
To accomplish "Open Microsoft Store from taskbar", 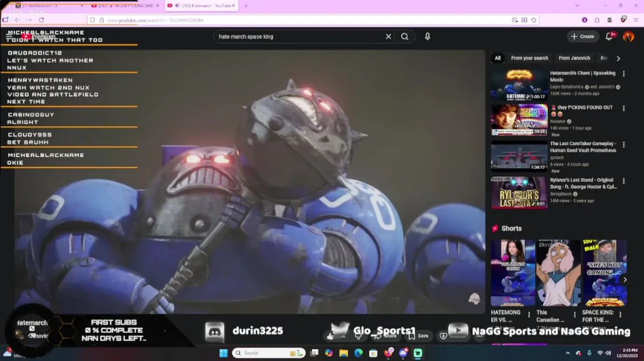I will click(x=373, y=353).
